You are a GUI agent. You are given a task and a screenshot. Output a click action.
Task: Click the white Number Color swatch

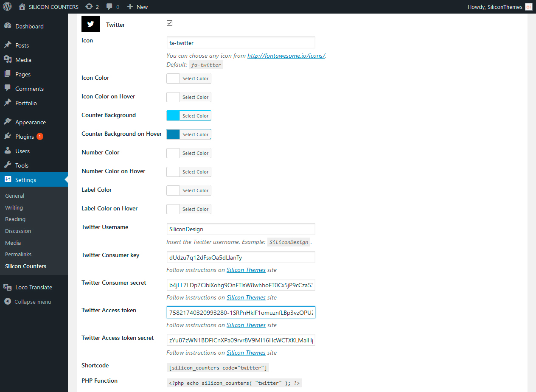[173, 153]
